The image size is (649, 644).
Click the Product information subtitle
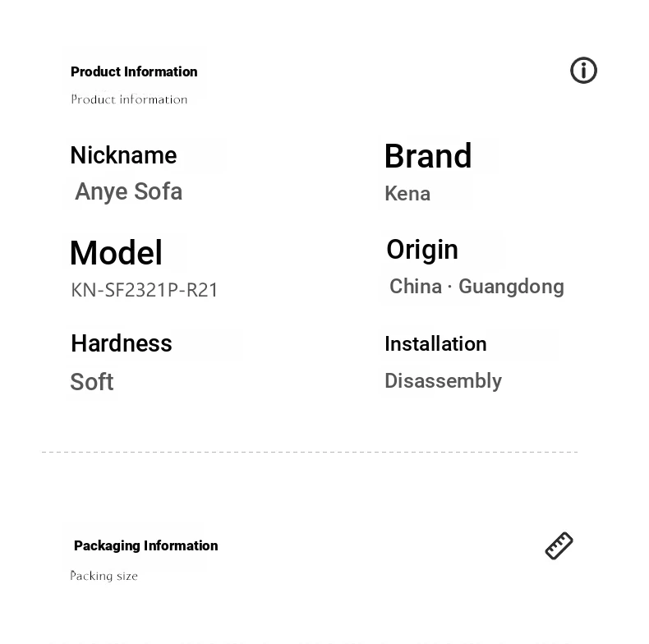tap(129, 99)
